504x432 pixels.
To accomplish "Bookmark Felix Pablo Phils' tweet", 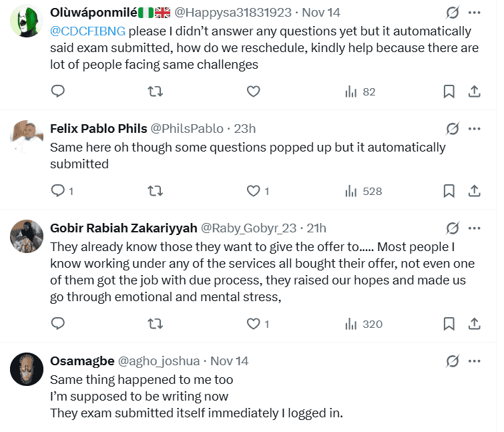I will [x=449, y=191].
